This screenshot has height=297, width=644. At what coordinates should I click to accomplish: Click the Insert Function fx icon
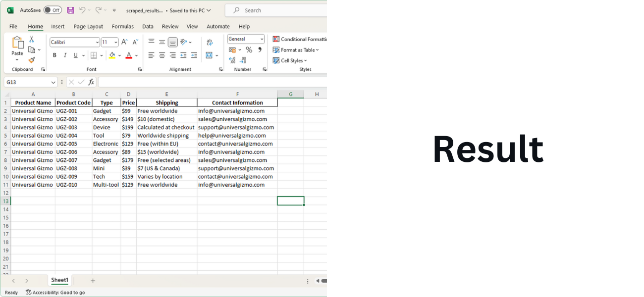pos(91,82)
